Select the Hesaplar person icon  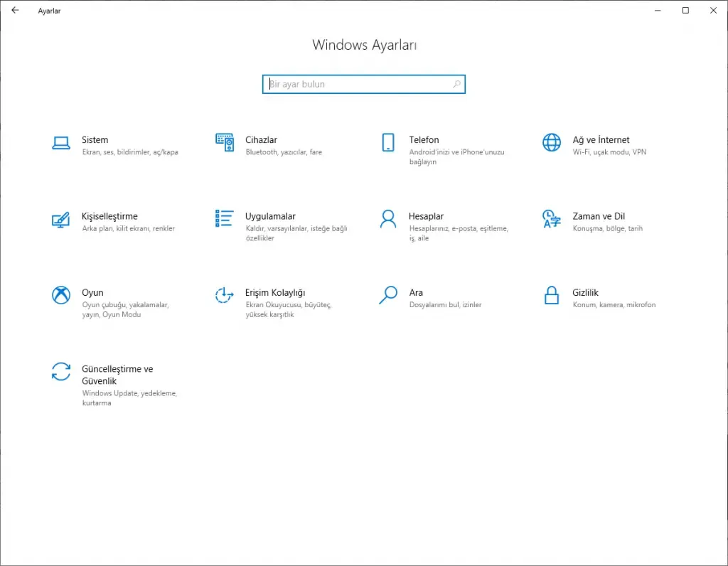(x=388, y=219)
